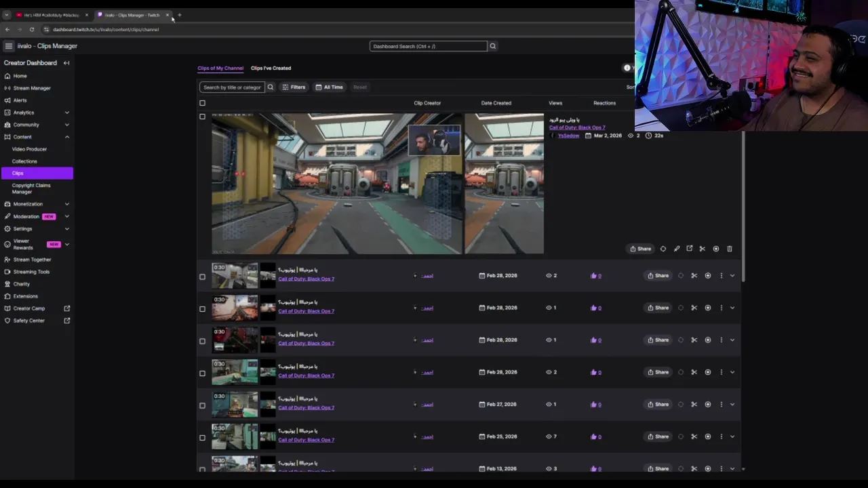The width and height of the screenshot is (868, 488).
Task: Reload the page in the browser
Action: [32, 29]
